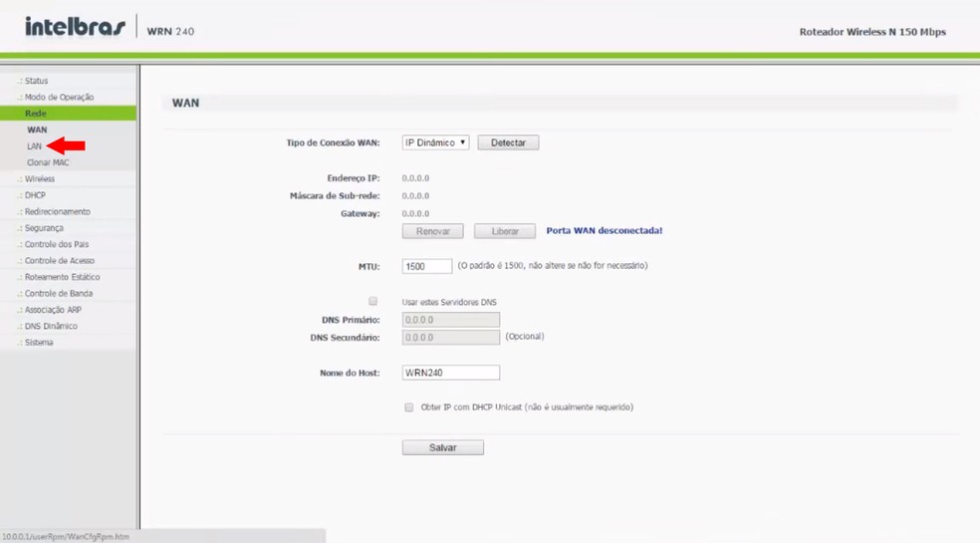
Task: Open Modo de Operação in sidebar
Action: click(59, 97)
